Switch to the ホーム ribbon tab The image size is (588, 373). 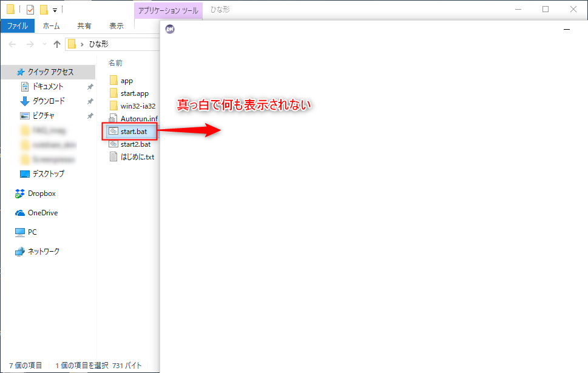[x=52, y=25]
